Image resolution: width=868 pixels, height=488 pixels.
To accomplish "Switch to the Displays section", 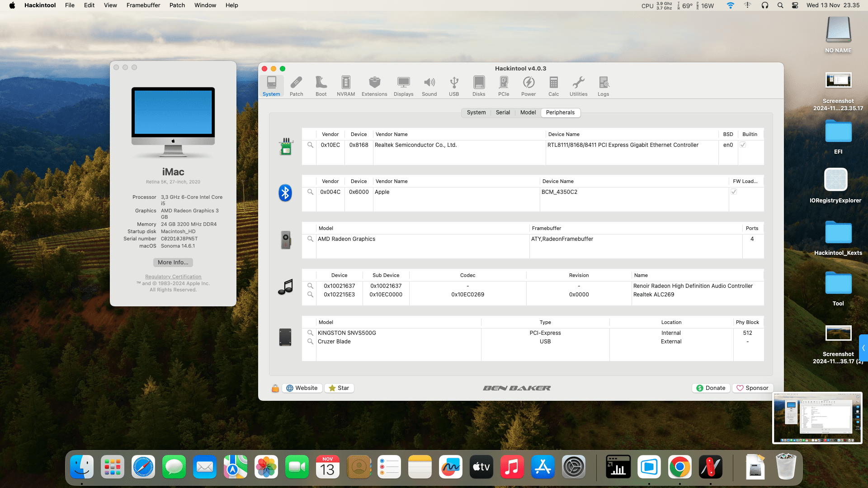I will pos(403,85).
